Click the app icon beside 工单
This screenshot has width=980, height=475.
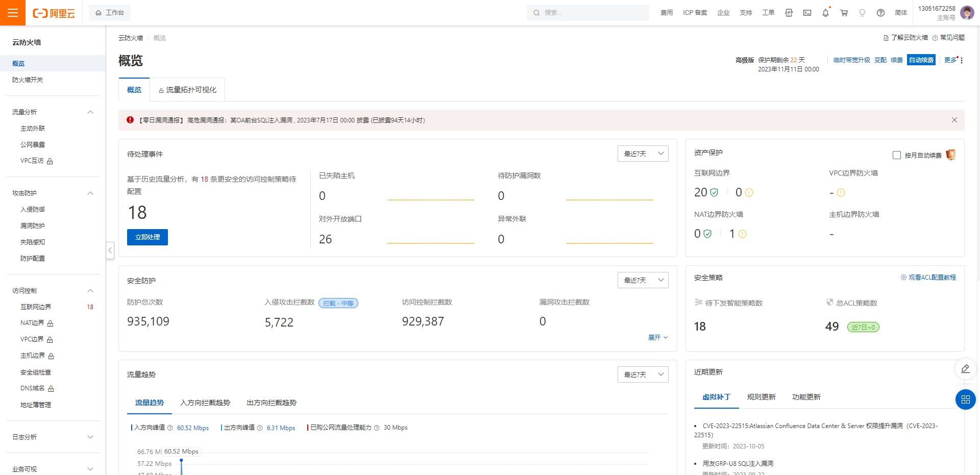[789, 13]
